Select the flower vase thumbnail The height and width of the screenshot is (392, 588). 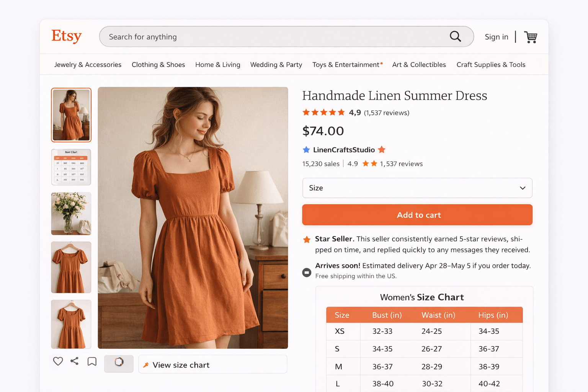tap(71, 214)
